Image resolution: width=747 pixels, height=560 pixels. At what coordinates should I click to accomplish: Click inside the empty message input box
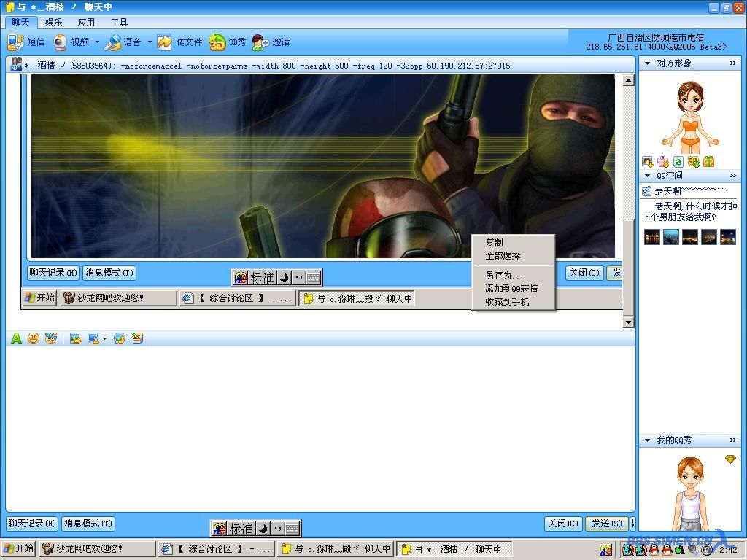pyautogui.click(x=320, y=429)
